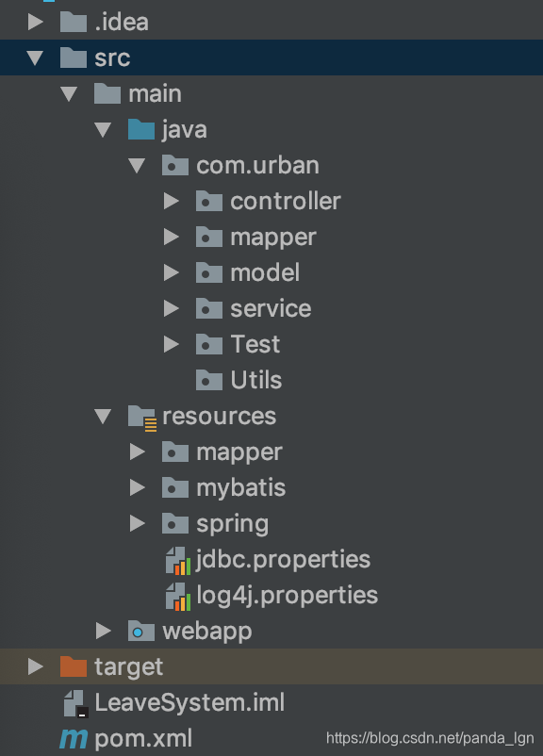Select the service package label
Image resolution: width=543 pixels, height=756 pixels.
[271, 308]
